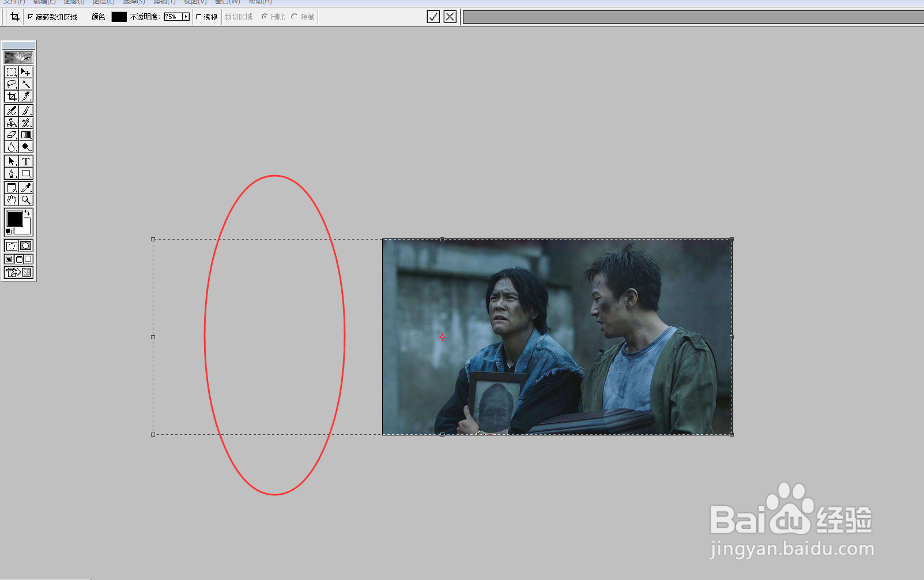This screenshot has height=580, width=924.
Task: Open Adobe Online image at toolbox top
Action: click(18, 58)
